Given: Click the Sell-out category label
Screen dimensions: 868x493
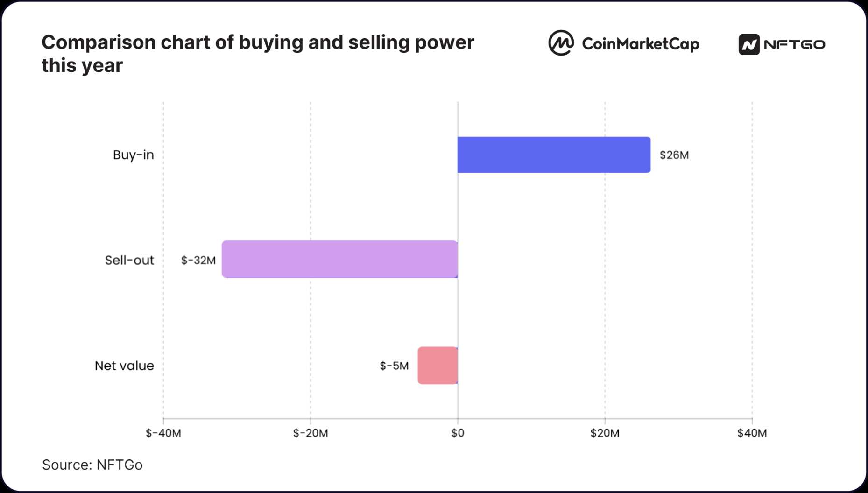Looking at the screenshot, I should click(x=129, y=260).
